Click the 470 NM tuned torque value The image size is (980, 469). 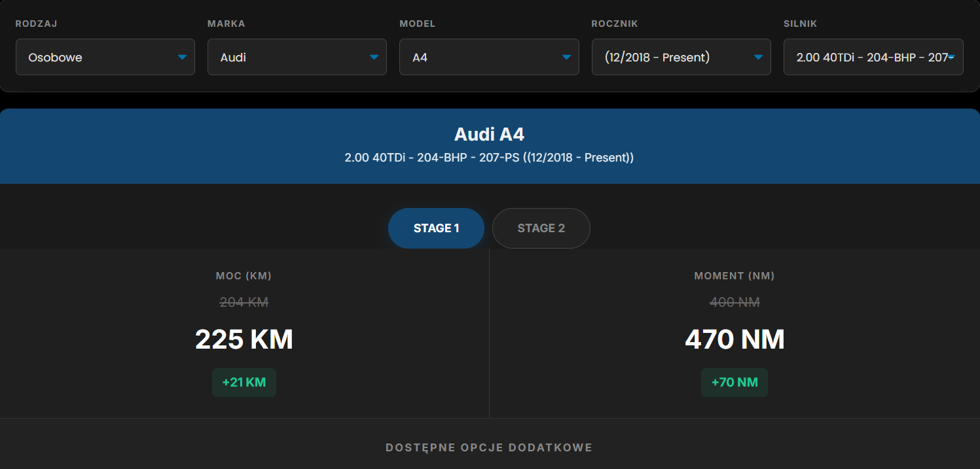pyautogui.click(x=734, y=339)
